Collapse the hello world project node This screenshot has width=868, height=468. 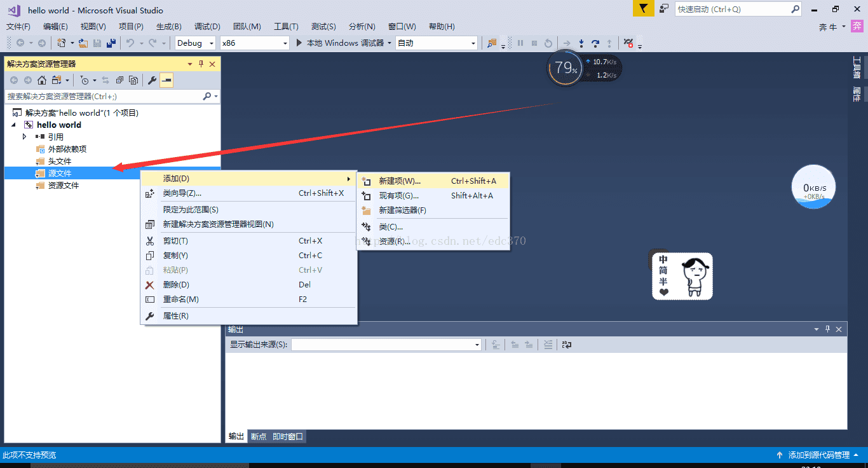14,125
